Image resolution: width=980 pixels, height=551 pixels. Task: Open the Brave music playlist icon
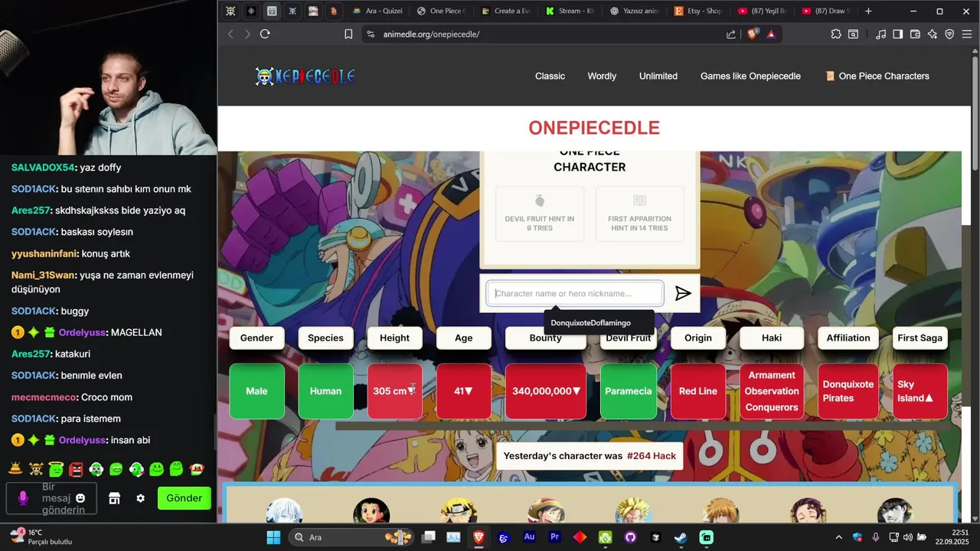tap(881, 34)
